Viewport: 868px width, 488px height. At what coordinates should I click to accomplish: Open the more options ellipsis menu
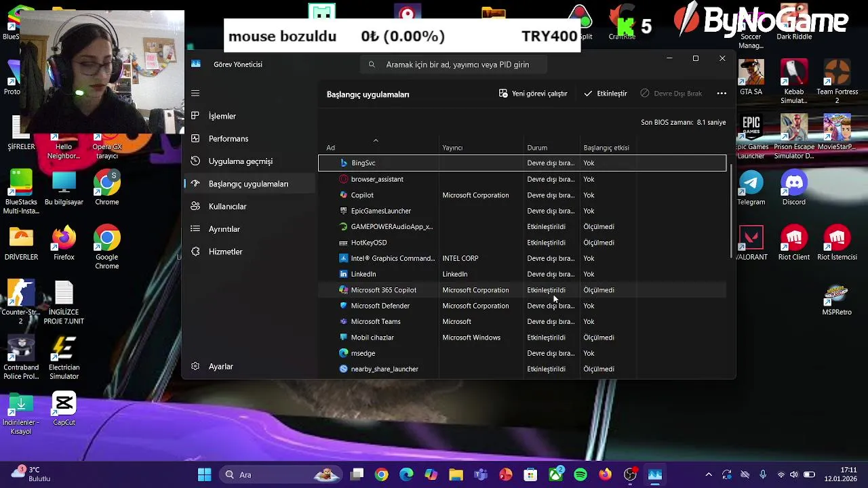(x=722, y=94)
